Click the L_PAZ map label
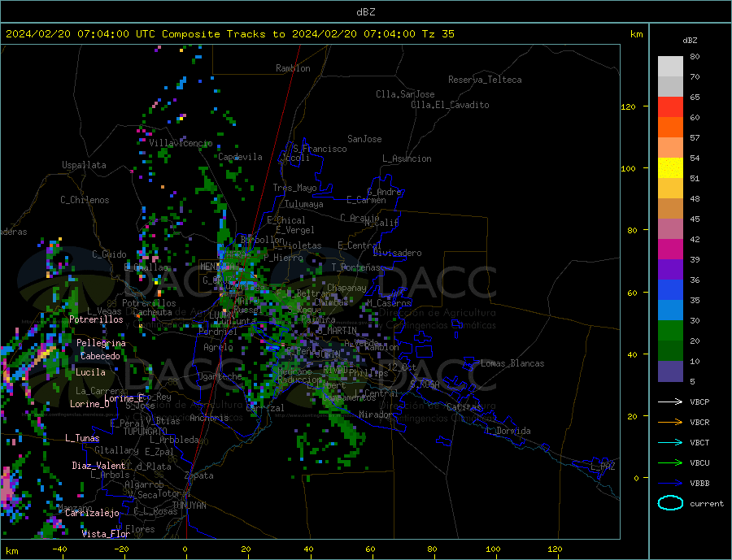The image size is (732, 560). point(603,467)
